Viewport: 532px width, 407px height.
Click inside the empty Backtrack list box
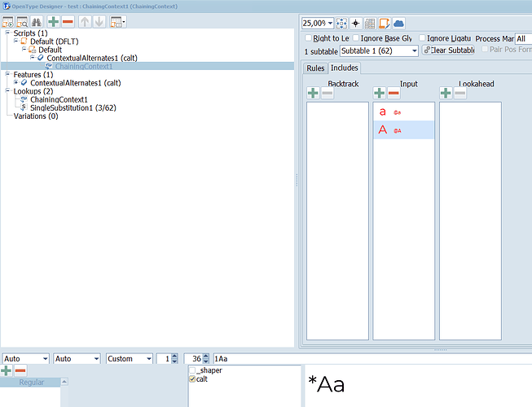coord(337,221)
